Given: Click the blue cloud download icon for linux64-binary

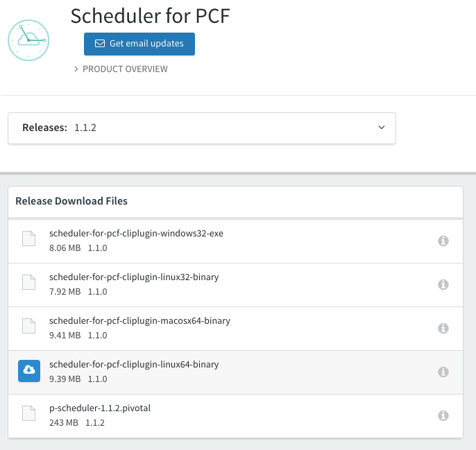Looking at the screenshot, I should tap(29, 371).
